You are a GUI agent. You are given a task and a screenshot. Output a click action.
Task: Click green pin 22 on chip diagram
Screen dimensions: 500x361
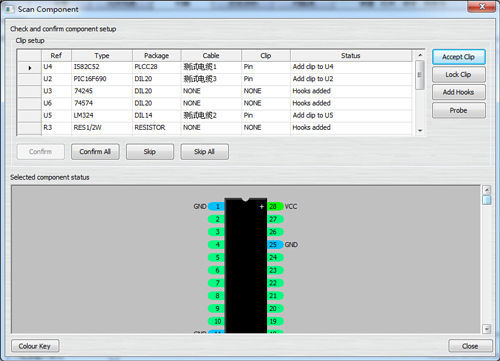click(275, 283)
